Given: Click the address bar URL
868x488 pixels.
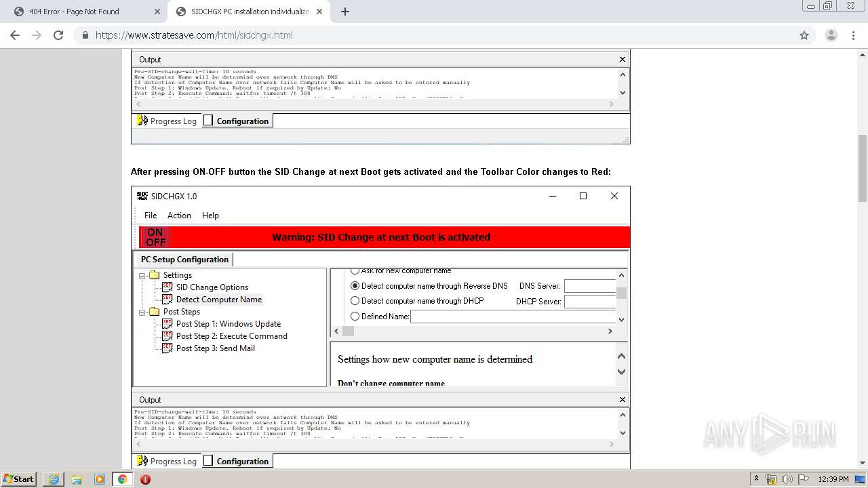Looking at the screenshot, I should tap(194, 35).
